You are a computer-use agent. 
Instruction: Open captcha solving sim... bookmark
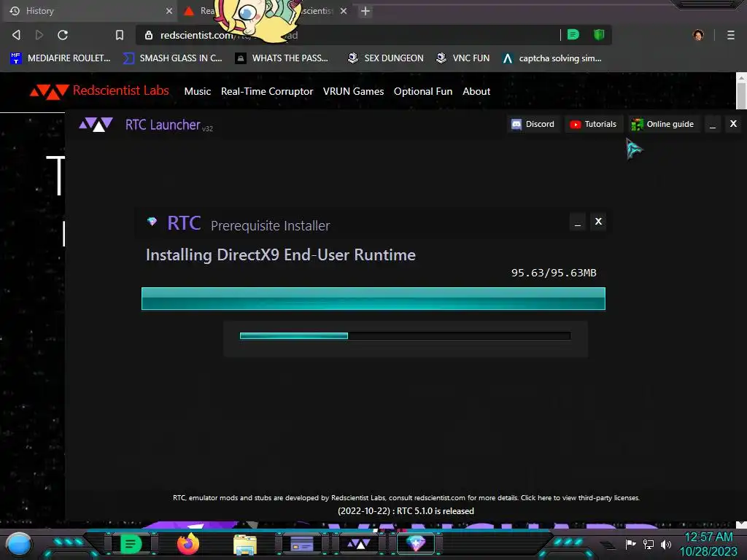pos(552,58)
